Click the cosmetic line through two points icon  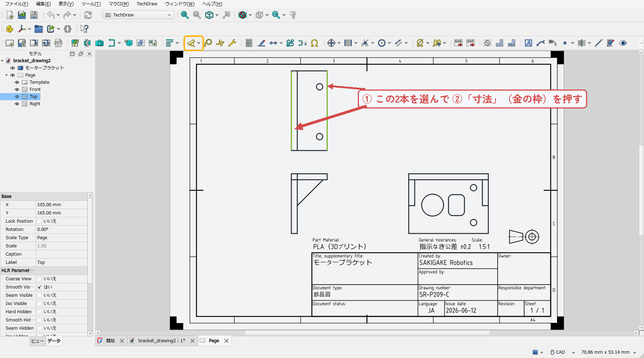click(599, 43)
